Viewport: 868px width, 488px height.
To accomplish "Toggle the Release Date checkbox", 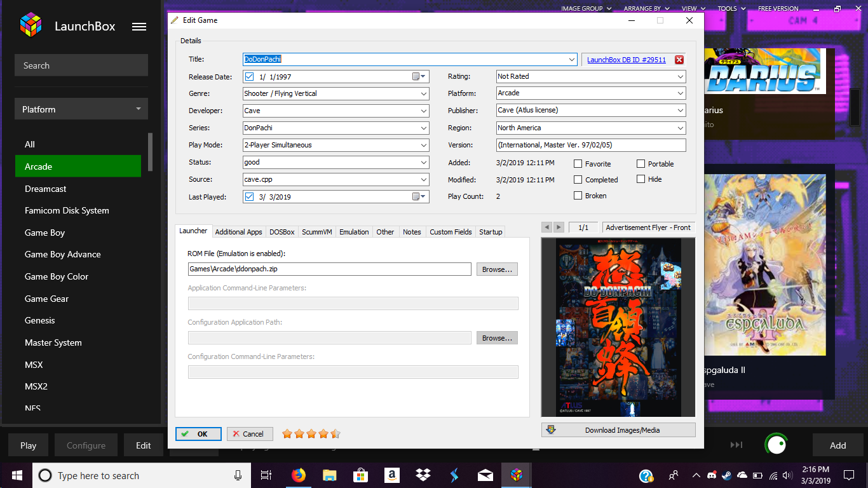I will 250,76.
